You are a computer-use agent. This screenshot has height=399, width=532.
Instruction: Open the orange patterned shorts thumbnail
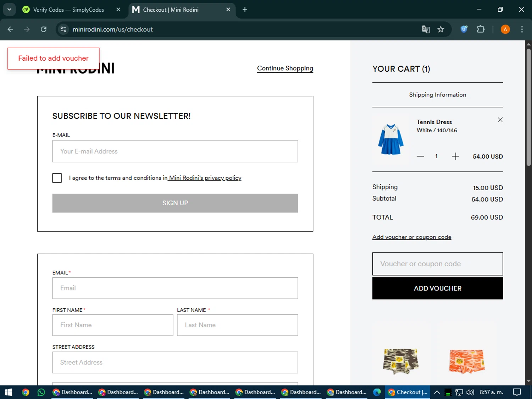click(x=467, y=361)
